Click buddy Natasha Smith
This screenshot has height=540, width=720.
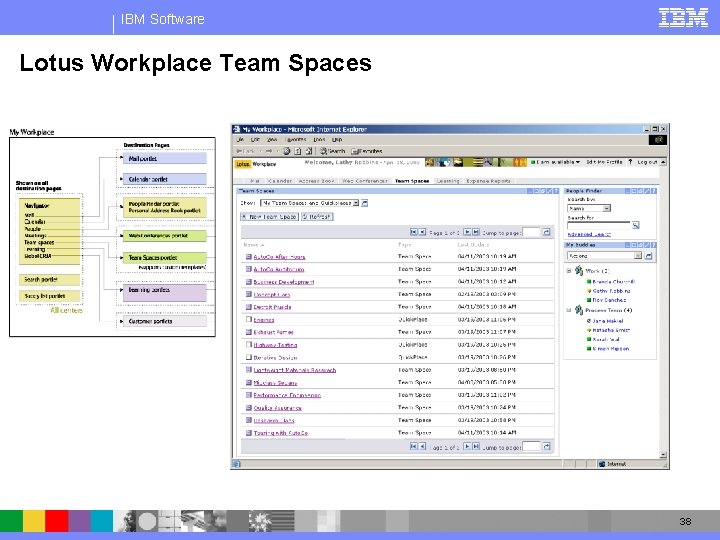pos(611,330)
